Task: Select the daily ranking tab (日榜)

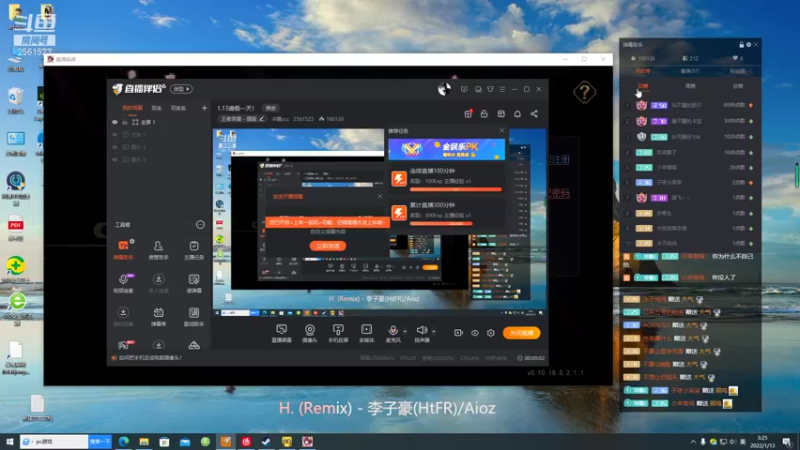Action: (643, 86)
